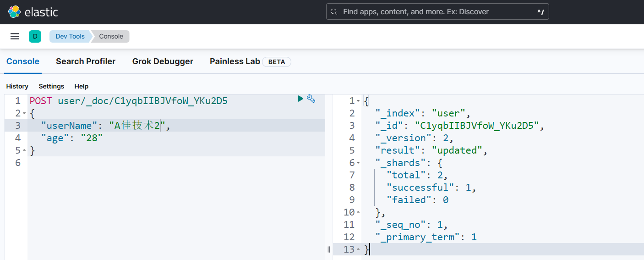Screen dimensions: 644x260
Task: Click the Dev Tools breadcrumb link
Action: pos(70,36)
